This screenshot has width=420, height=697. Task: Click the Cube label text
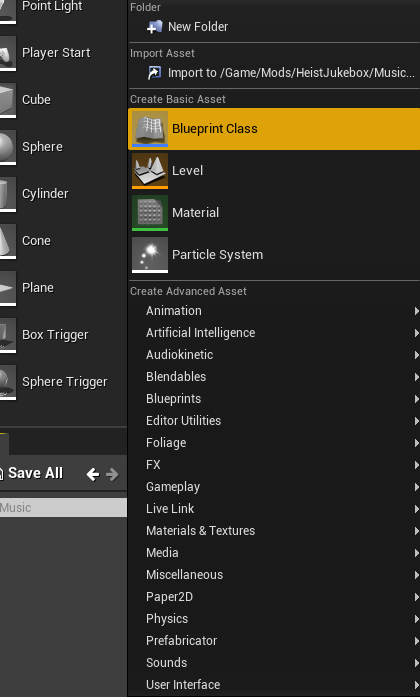click(x=36, y=100)
